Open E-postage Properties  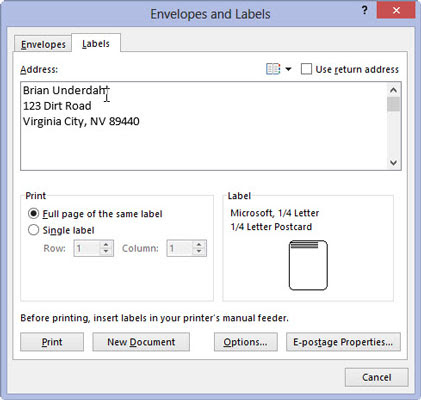(x=343, y=342)
